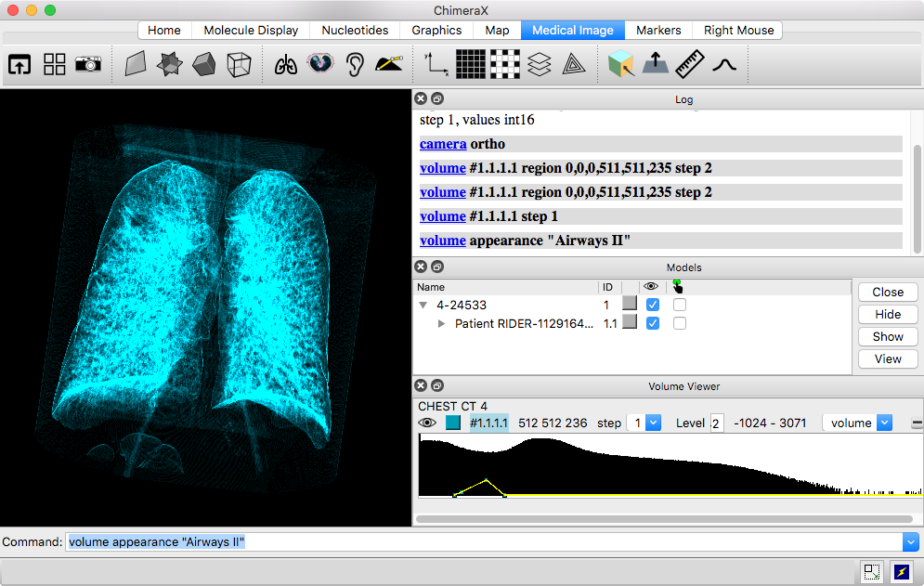Image resolution: width=924 pixels, height=586 pixels.
Task: Switch to the Molecule Display tab
Action: pos(251,30)
